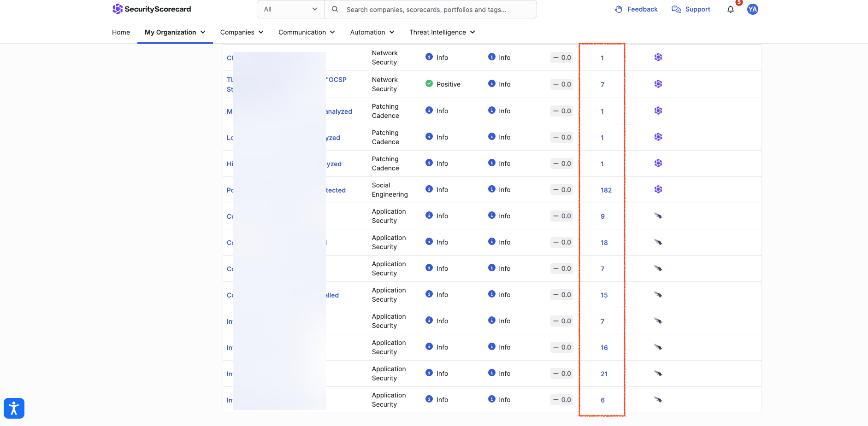
Task: Click the SecurityScorecard logo
Action: click(152, 9)
